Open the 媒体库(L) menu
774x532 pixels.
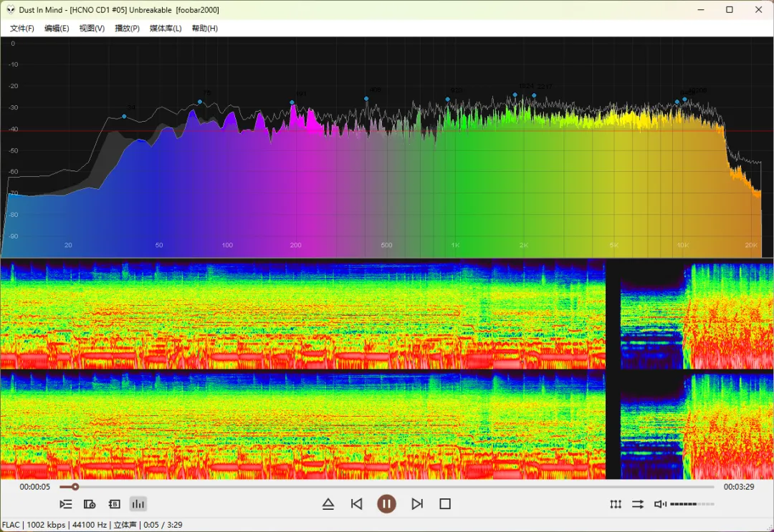[x=165, y=28]
